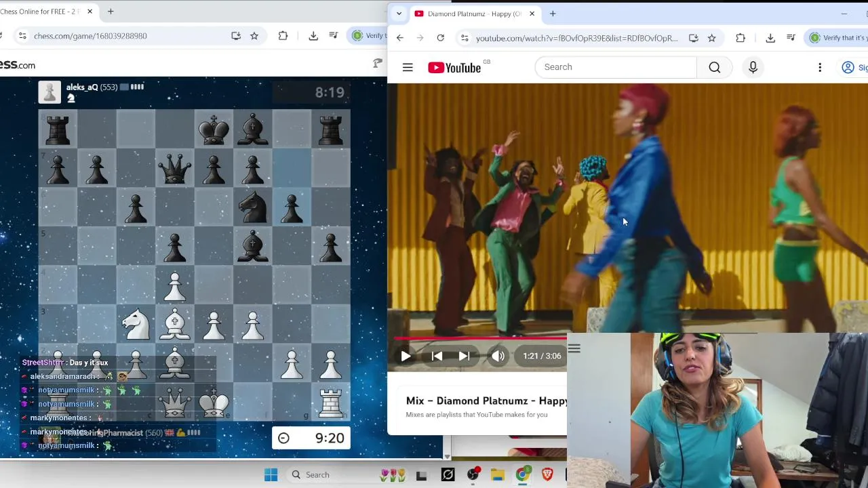The height and width of the screenshot is (488, 868).
Task: Click the 9:20 player clock
Action: [x=311, y=438]
